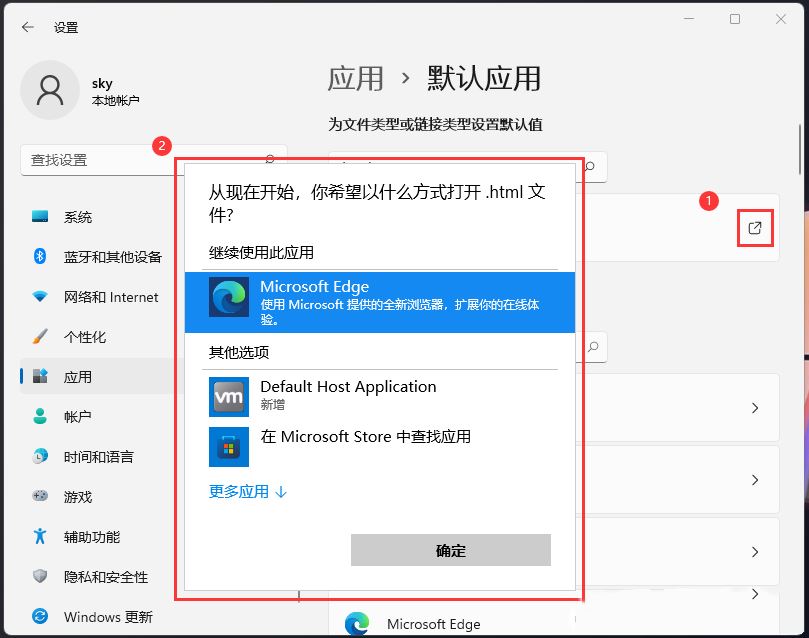The height and width of the screenshot is (638, 809).
Task: Click the back arrow beside 设置
Action: (28, 27)
